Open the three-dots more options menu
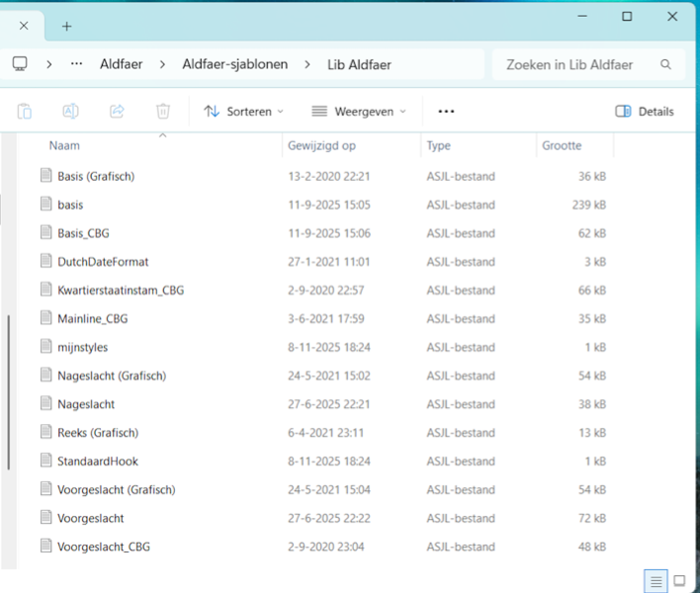This screenshot has width=700, height=593. tap(446, 112)
